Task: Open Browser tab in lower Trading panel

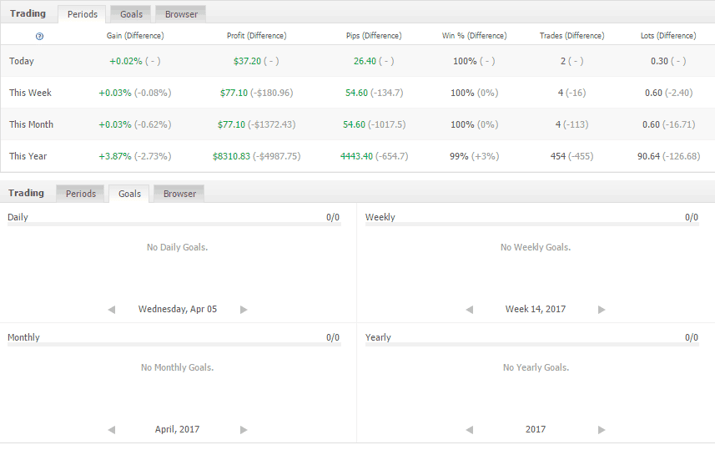Action: pos(180,193)
